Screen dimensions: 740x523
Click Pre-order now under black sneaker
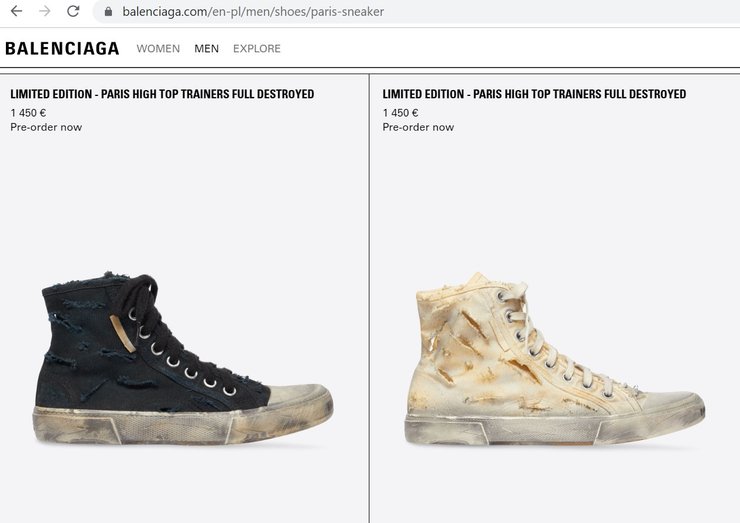coord(46,127)
